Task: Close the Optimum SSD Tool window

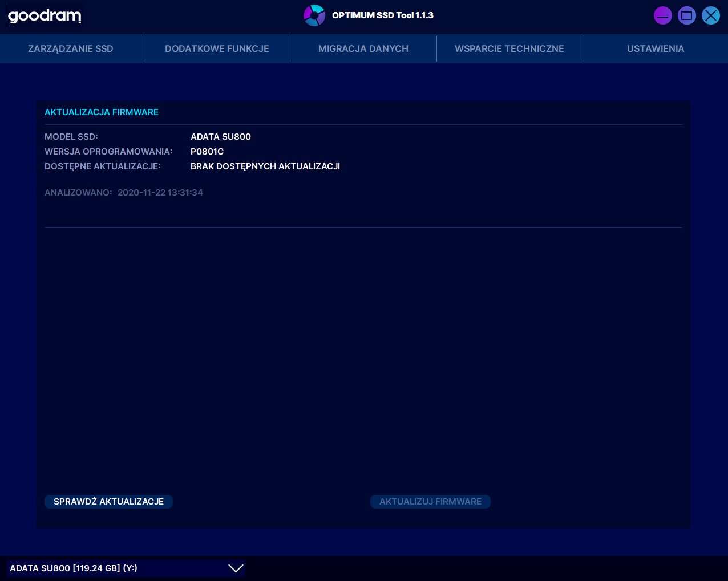Action: pyautogui.click(x=710, y=15)
